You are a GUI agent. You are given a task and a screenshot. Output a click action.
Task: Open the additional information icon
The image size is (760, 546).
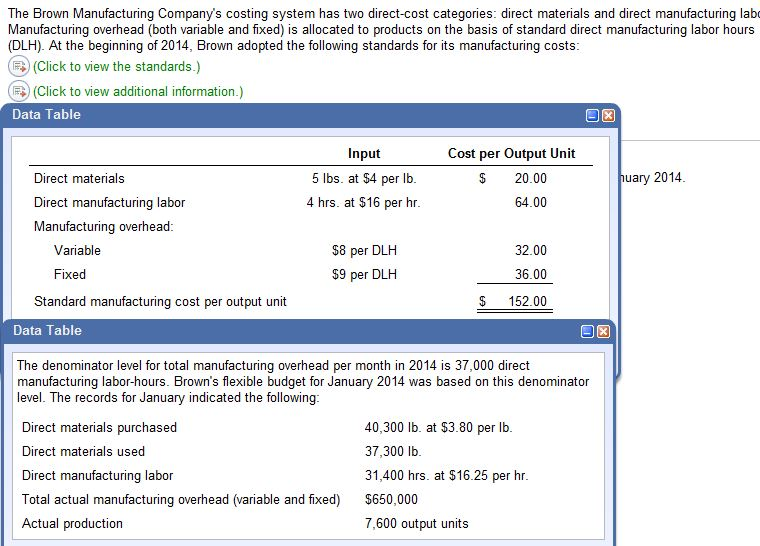point(19,91)
